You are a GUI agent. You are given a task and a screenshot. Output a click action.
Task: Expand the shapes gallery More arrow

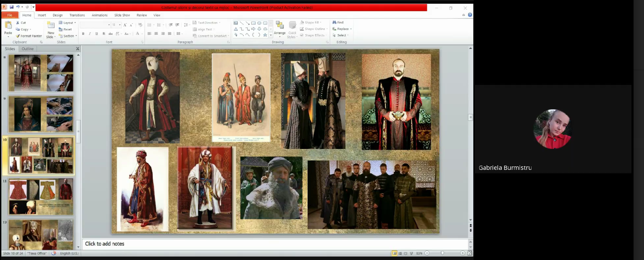tap(271, 35)
